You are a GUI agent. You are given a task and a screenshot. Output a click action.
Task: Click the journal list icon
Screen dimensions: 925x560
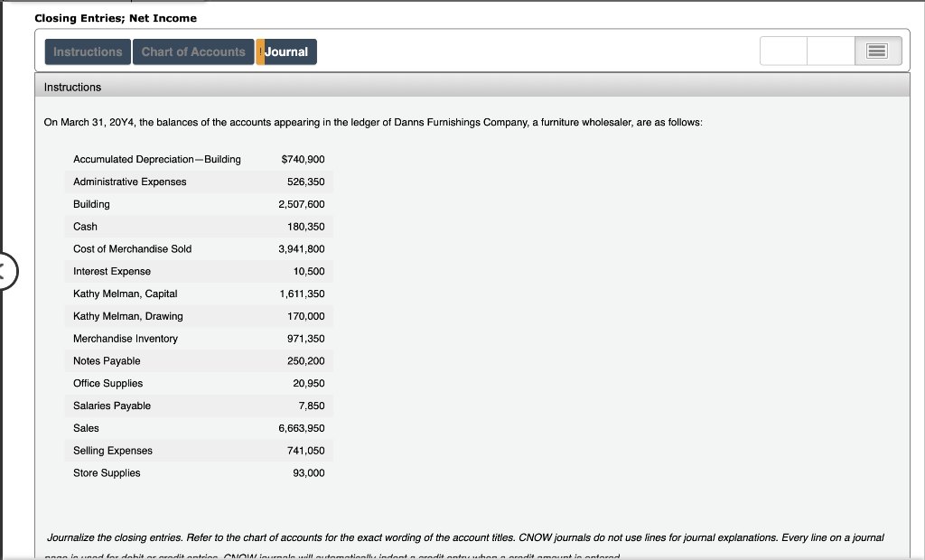coord(876,51)
